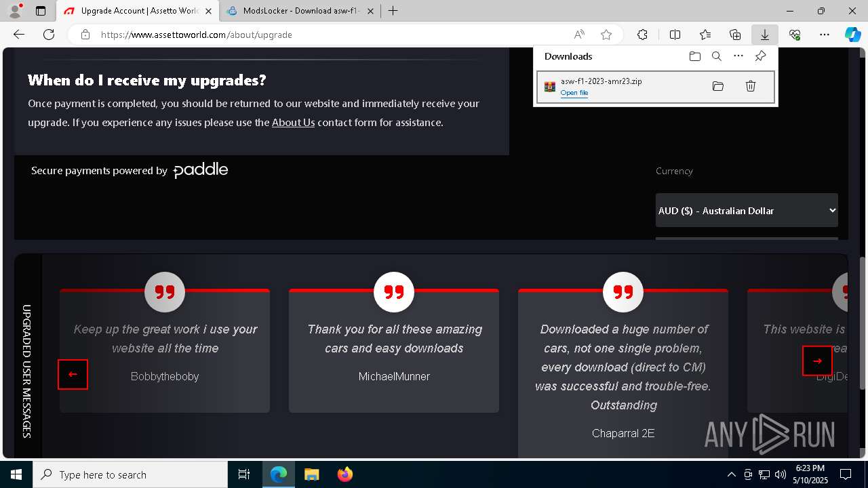
Task: Click taskbar search box
Action: coord(130,474)
